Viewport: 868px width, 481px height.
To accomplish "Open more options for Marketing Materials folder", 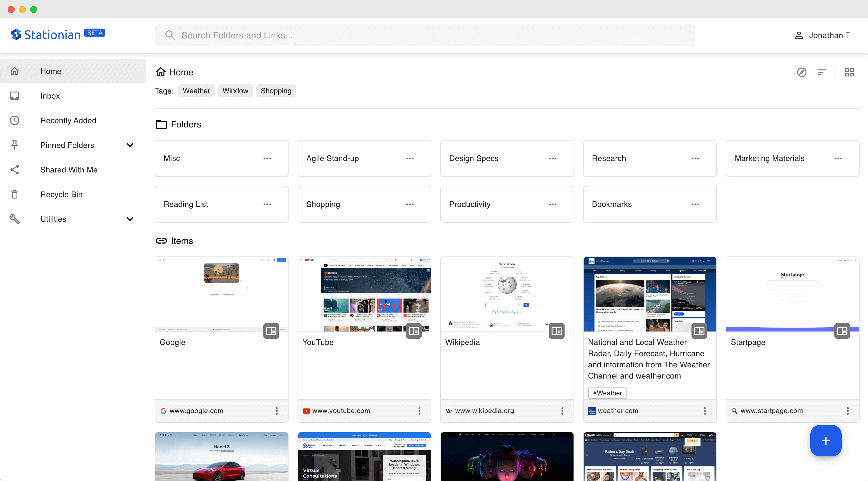I will pyautogui.click(x=838, y=158).
